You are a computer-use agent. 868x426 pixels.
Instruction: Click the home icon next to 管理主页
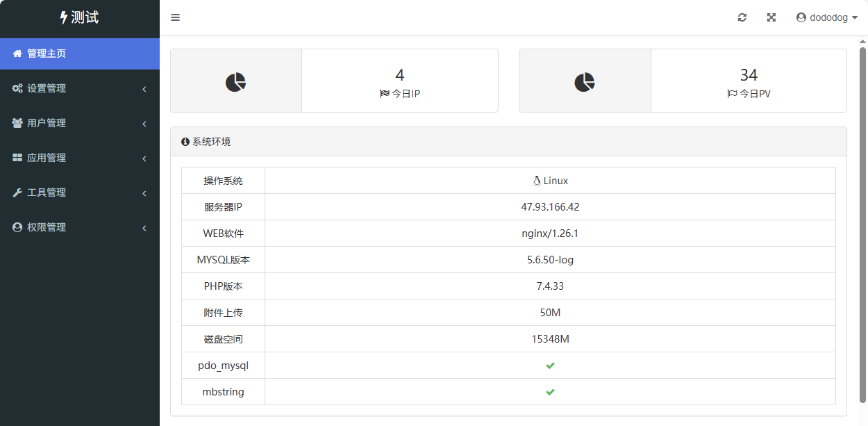[x=17, y=54]
